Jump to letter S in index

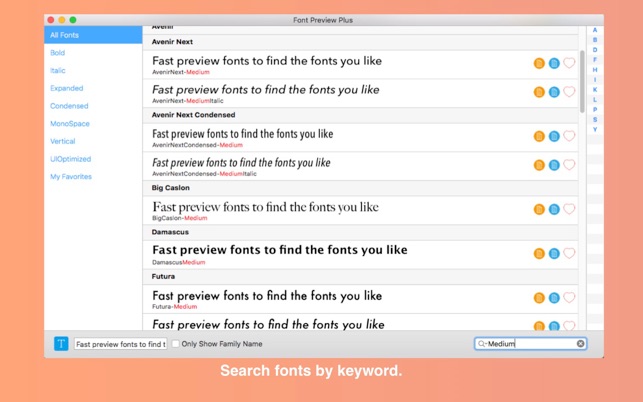coord(595,119)
